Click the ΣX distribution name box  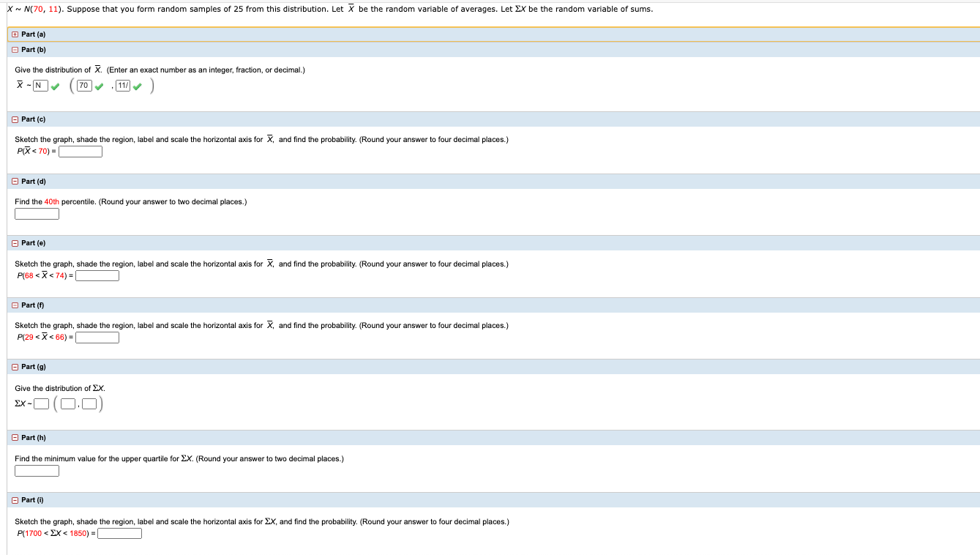pyautogui.click(x=41, y=403)
